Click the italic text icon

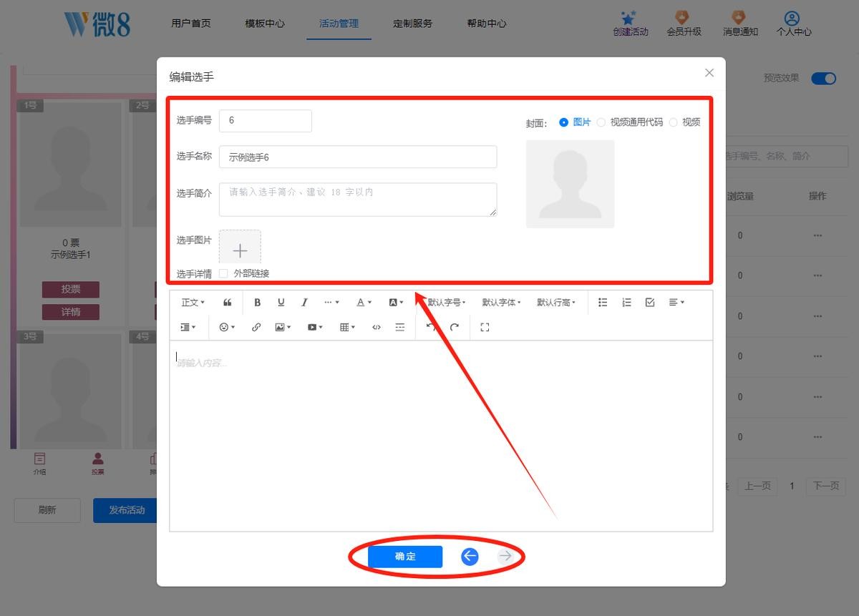pos(304,303)
